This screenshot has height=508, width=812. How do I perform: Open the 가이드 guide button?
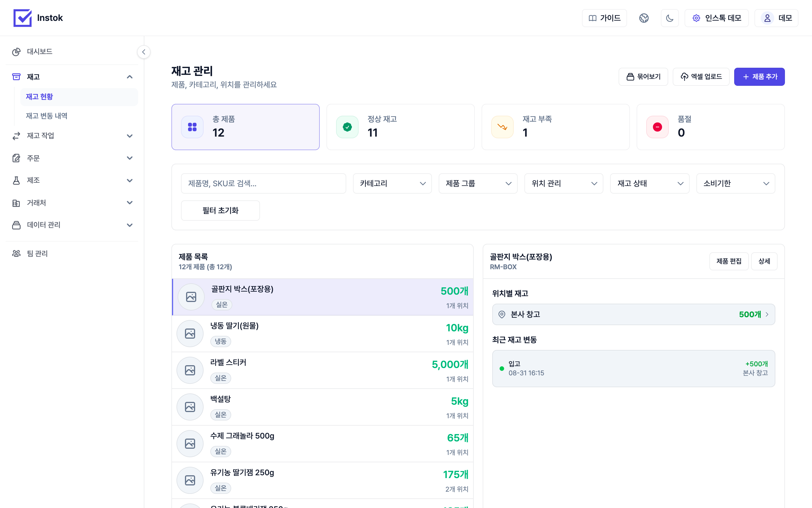tap(604, 18)
